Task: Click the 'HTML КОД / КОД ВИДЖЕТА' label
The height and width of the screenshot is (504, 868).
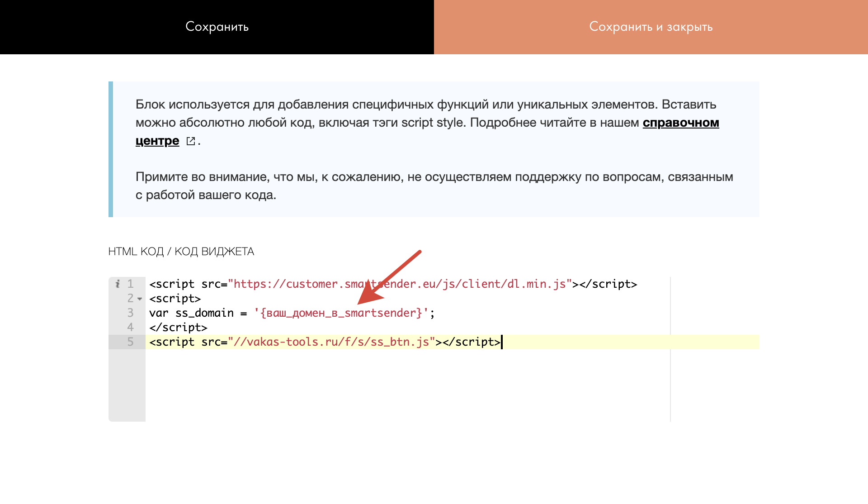Action: [181, 252]
